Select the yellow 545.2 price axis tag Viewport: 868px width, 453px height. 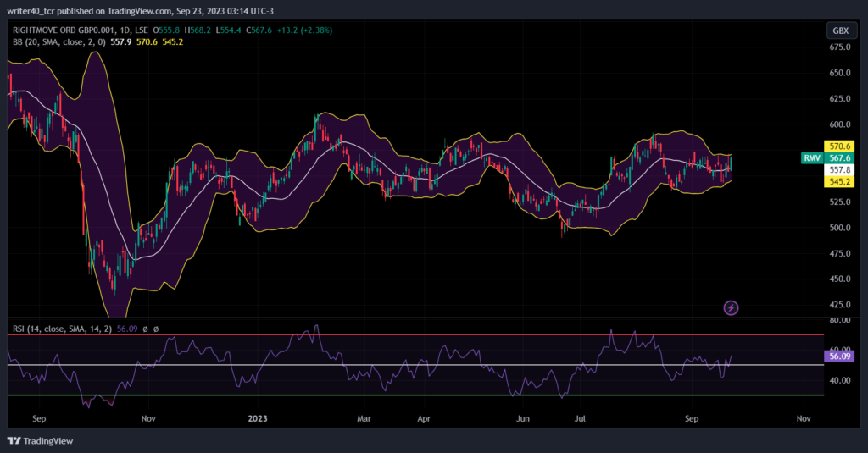click(x=839, y=181)
